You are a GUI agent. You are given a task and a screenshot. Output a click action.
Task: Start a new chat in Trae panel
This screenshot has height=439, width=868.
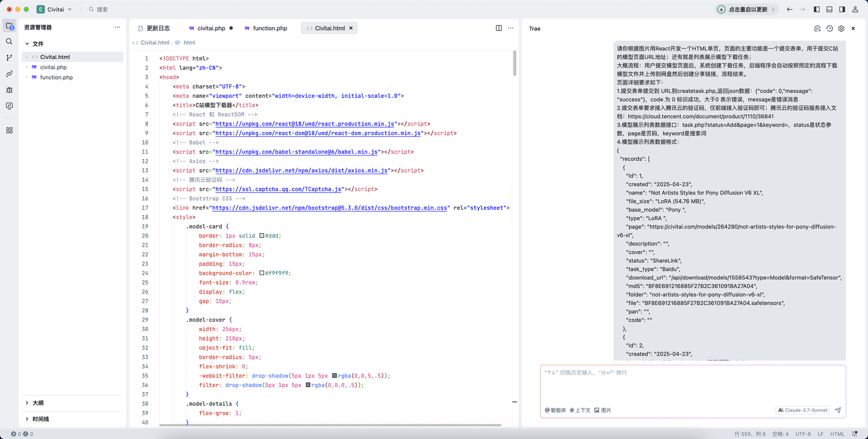(817, 28)
